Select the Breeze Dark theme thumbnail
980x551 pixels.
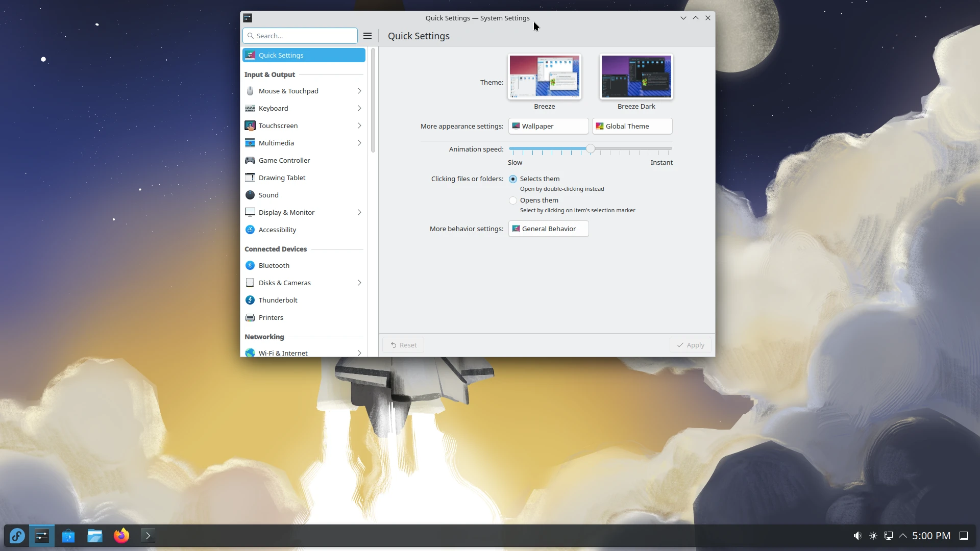636,77
